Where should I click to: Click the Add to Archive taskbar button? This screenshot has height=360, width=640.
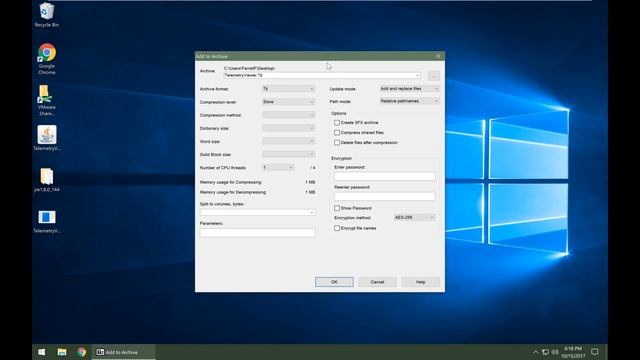click(x=124, y=352)
